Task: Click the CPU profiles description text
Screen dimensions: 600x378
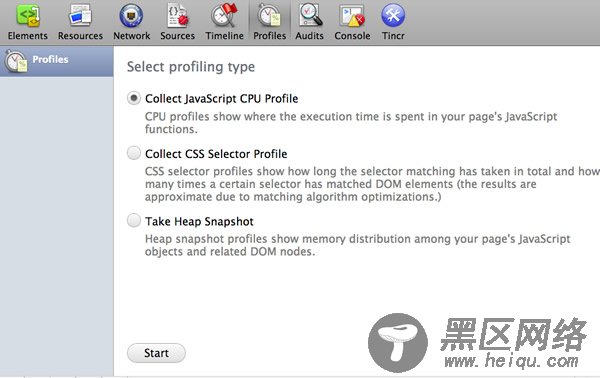Action: (x=351, y=122)
